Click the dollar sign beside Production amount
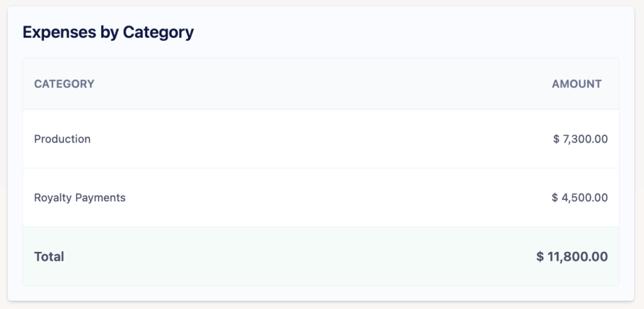The image size is (644, 309). [x=556, y=139]
